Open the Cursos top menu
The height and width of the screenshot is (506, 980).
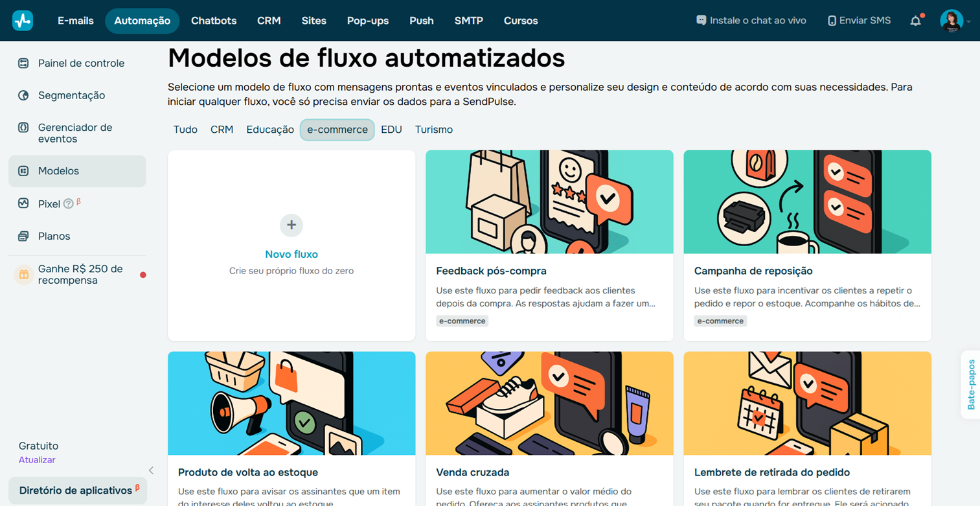(521, 21)
